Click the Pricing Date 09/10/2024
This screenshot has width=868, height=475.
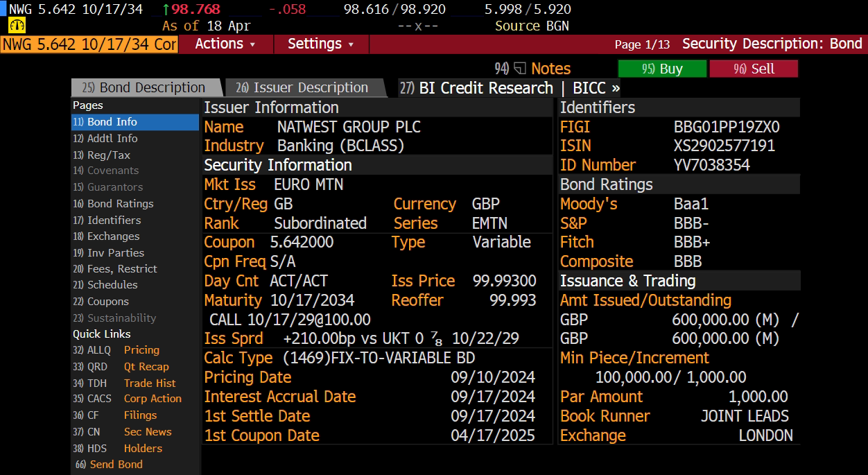coord(493,377)
